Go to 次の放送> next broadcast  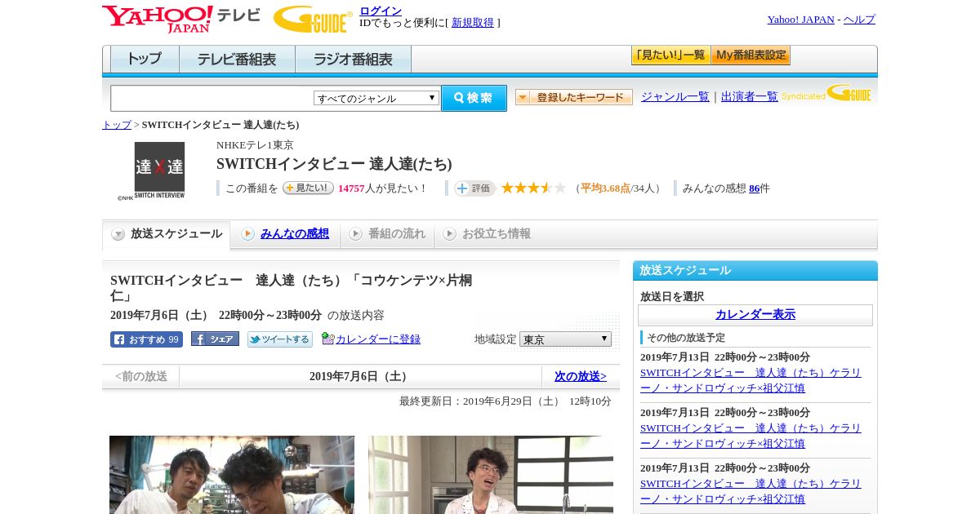pyautogui.click(x=581, y=376)
